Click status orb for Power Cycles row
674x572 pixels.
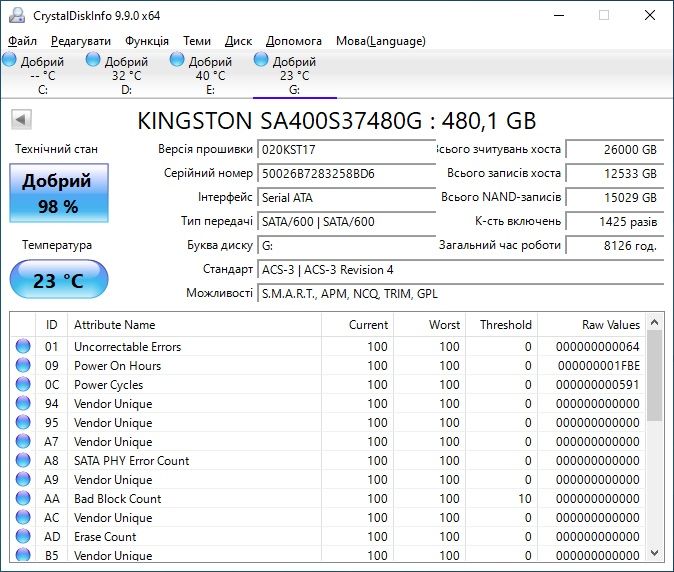click(x=23, y=384)
